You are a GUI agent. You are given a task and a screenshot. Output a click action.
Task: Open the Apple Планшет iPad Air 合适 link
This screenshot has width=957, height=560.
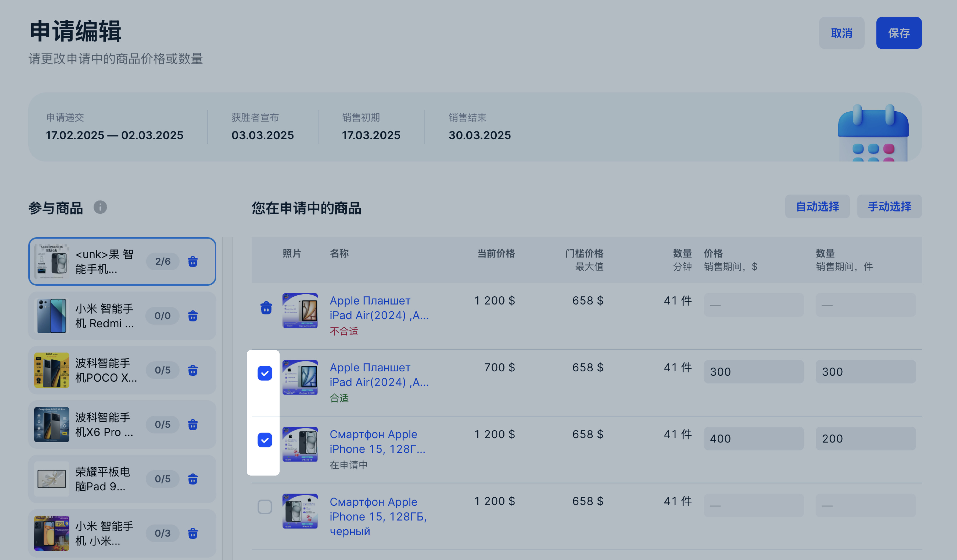379,374
